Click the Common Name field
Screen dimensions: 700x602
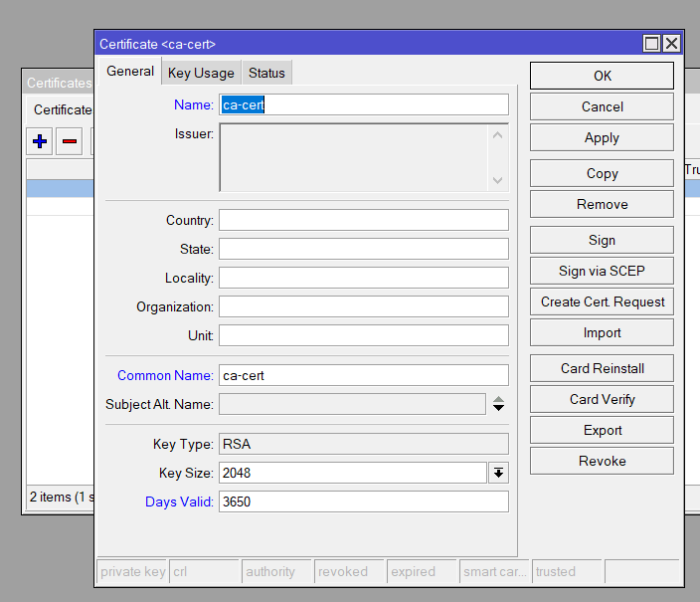click(x=363, y=375)
